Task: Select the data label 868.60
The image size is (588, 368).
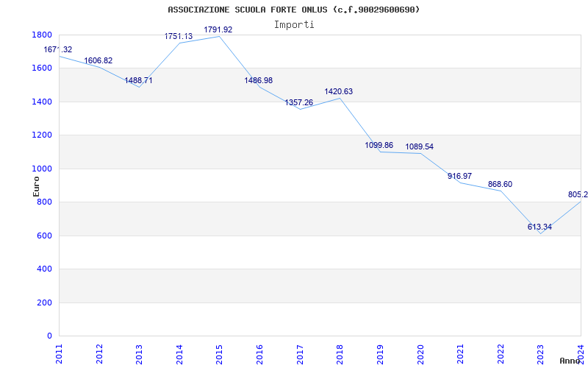Action: [x=500, y=185]
